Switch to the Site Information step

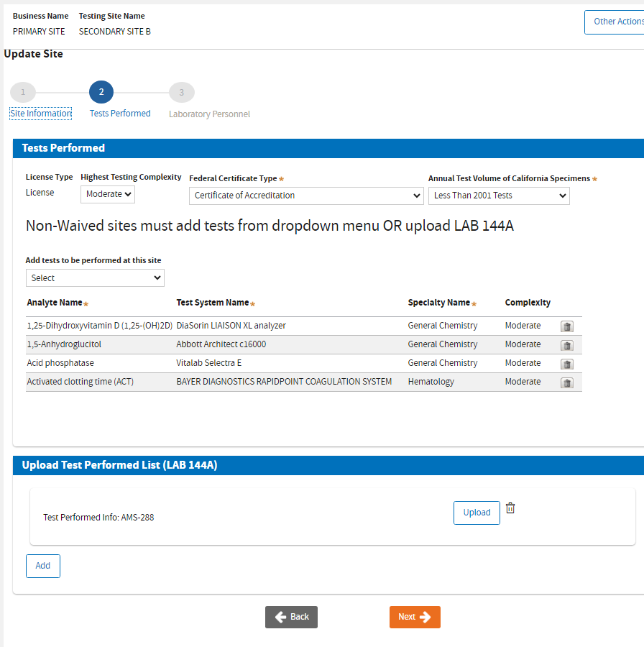(41, 114)
